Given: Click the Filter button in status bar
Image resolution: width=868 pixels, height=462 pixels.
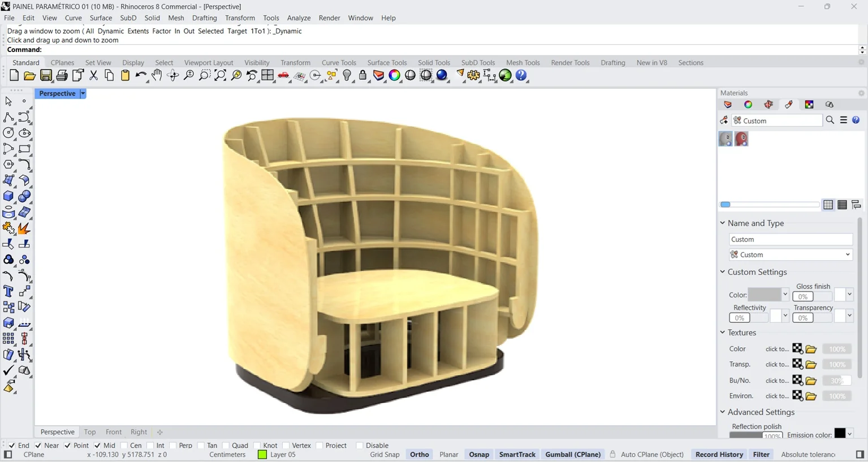Looking at the screenshot, I should [761, 455].
